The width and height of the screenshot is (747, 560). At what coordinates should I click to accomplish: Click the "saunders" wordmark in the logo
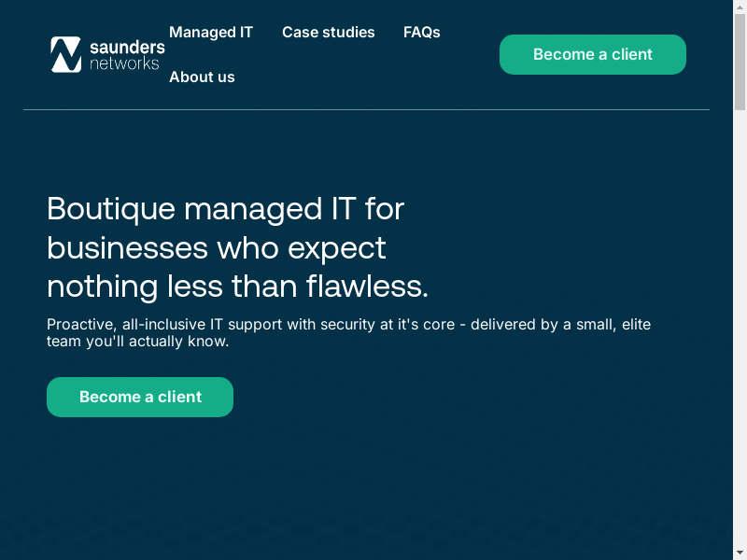(x=127, y=47)
